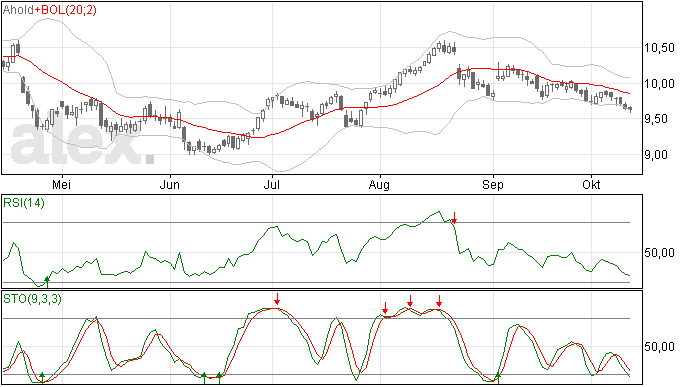This screenshot has height=387, width=690.
Task: Click the Mei month label
Action: click(62, 184)
